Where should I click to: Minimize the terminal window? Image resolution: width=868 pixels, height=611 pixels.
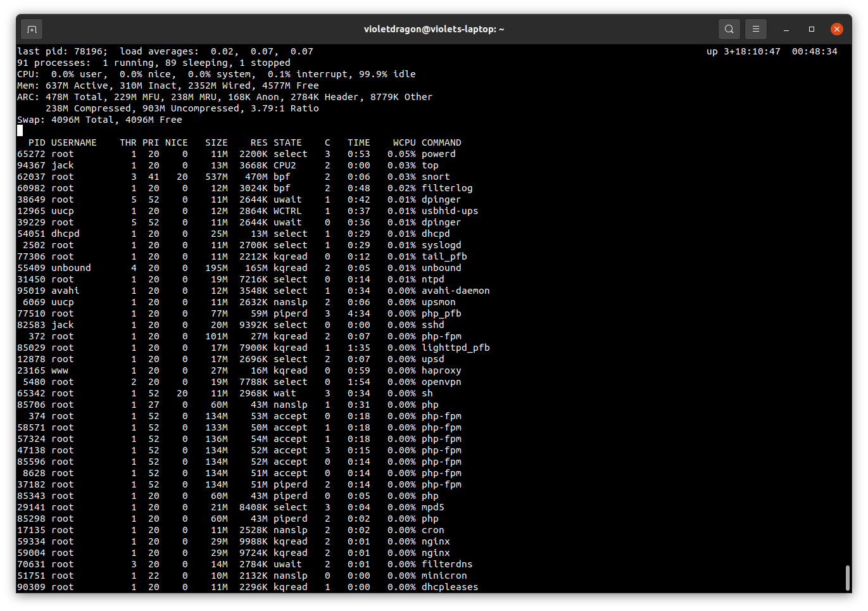click(786, 29)
